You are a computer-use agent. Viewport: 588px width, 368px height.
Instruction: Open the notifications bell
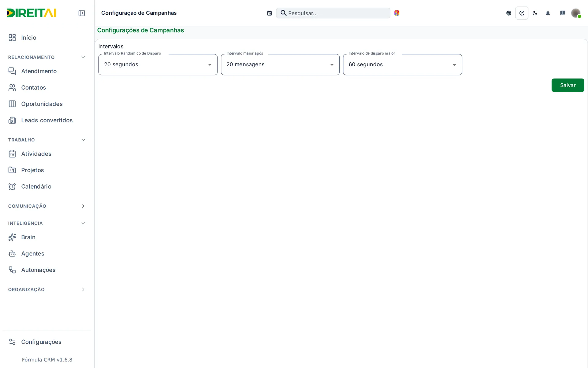coord(548,13)
